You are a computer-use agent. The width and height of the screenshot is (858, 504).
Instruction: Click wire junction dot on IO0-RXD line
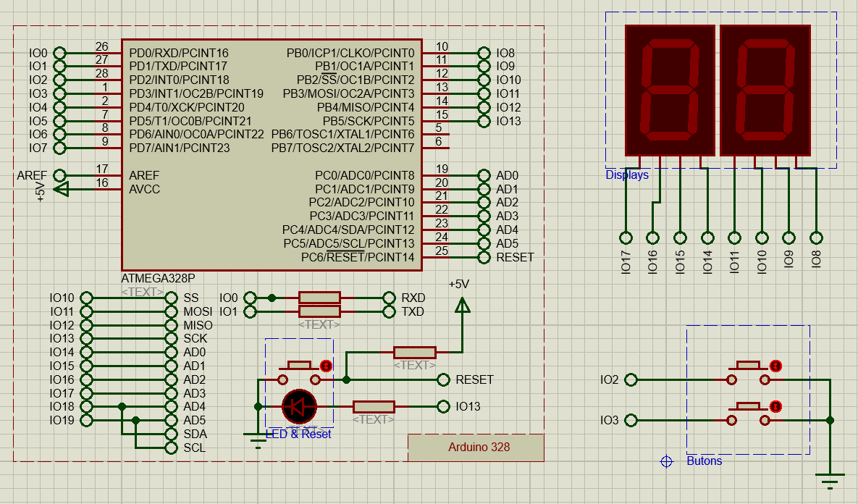pos(272,298)
